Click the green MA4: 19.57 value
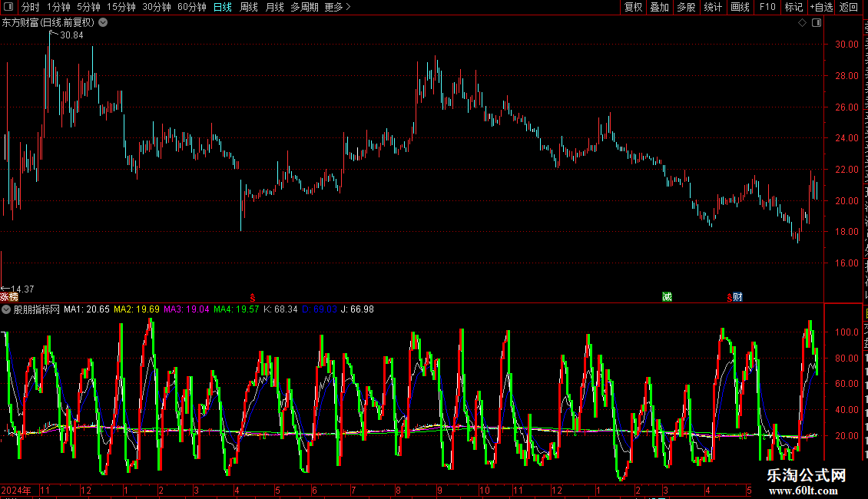Viewport: 868px width, 499px height. [x=237, y=309]
